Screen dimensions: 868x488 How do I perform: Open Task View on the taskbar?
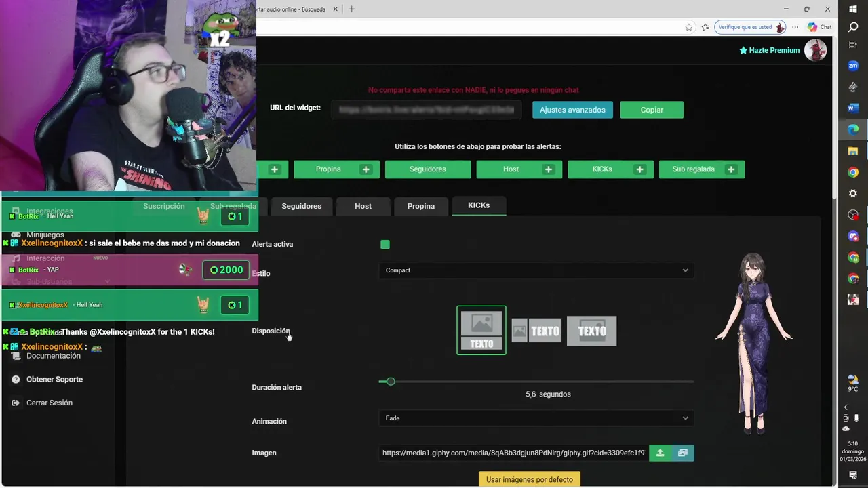(x=853, y=45)
